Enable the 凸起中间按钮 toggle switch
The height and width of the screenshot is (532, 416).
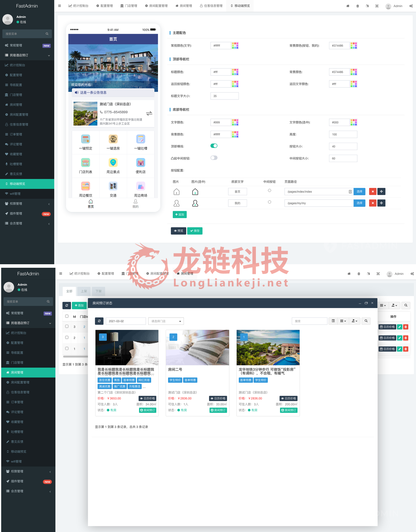pyautogui.click(x=214, y=158)
